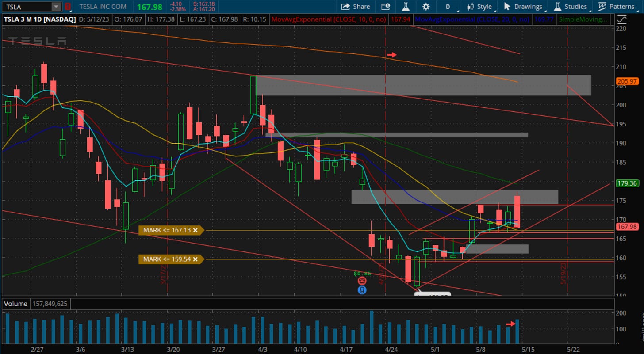The width and height of the screenshot is (644, 354).
Task: Click the red phone earnings call icon
Action: 362,281
